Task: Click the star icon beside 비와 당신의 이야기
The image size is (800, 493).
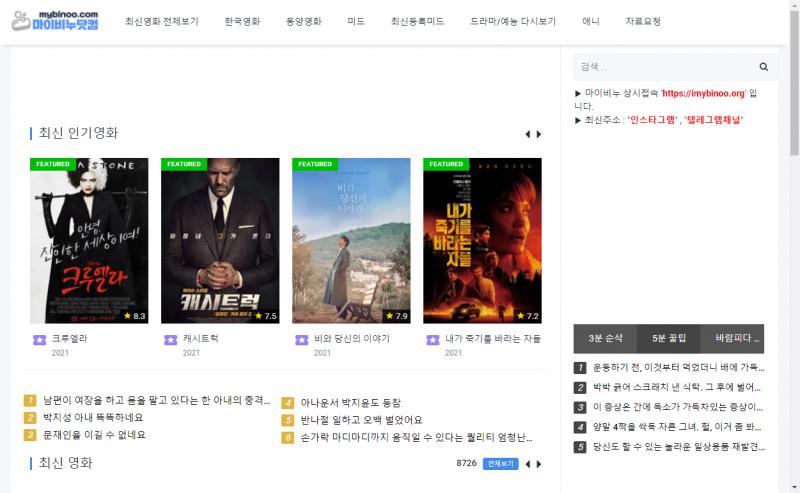Action: pyautogui.click(x=302, y=339)
